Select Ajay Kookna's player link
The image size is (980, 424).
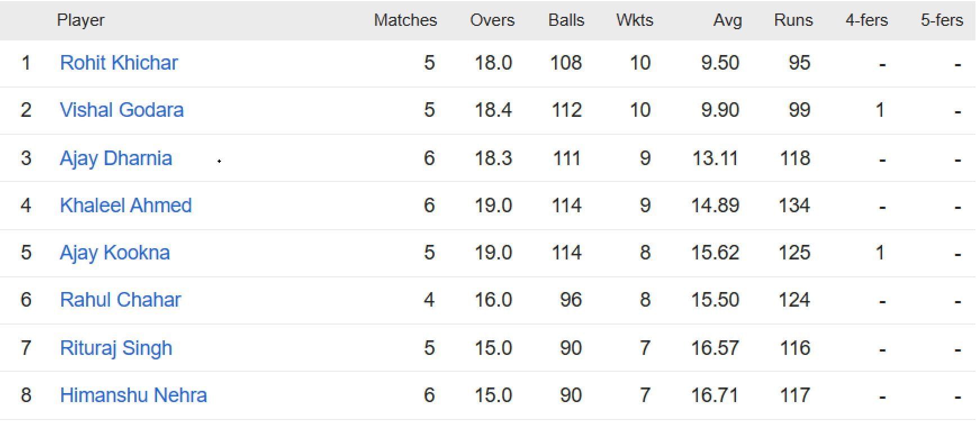(115, 253)
